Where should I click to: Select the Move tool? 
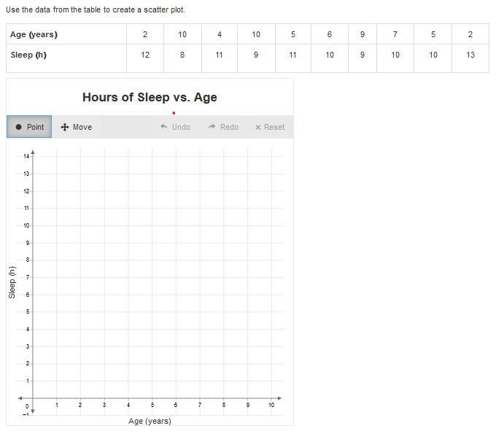point(76,127)
